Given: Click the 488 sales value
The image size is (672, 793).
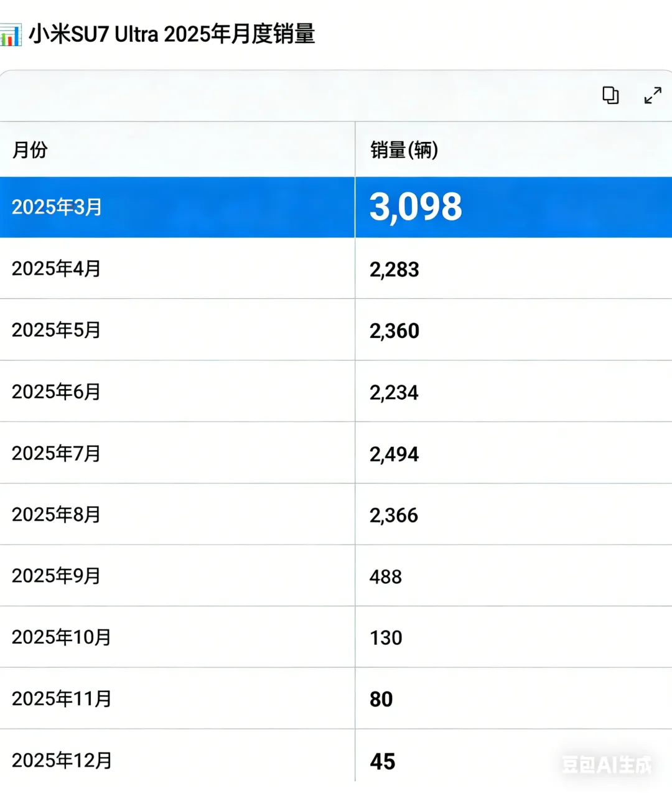Looking at the screenshot, I should click(x=386, y=577).
